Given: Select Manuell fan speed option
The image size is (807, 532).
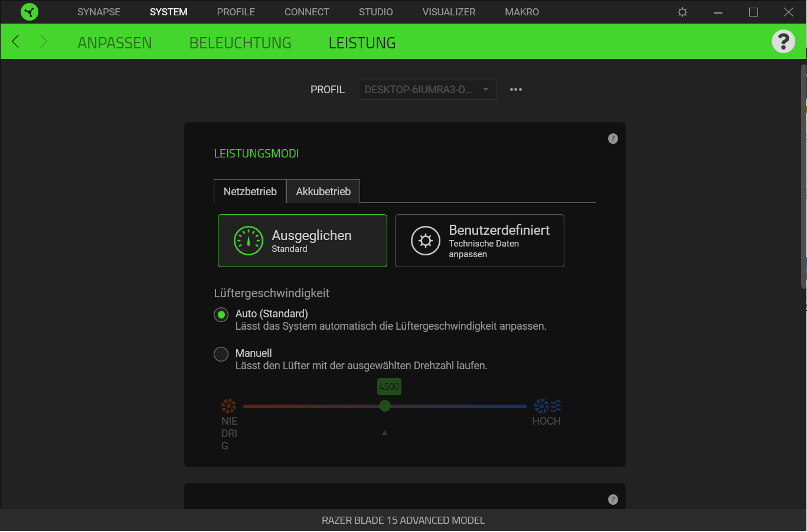Looking at the screenshot, I should pyautogui.click(x=221, y=354).
